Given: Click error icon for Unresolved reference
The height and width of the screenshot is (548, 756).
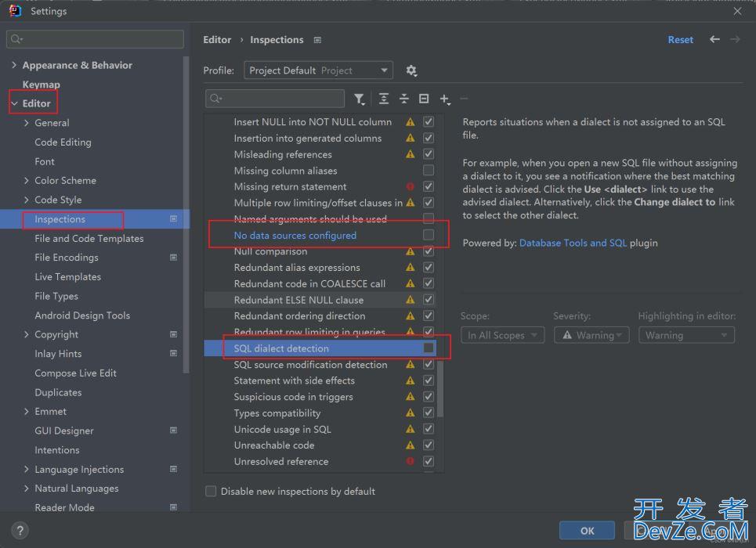Looking at the screenshot, I should (x=411, y=461).
